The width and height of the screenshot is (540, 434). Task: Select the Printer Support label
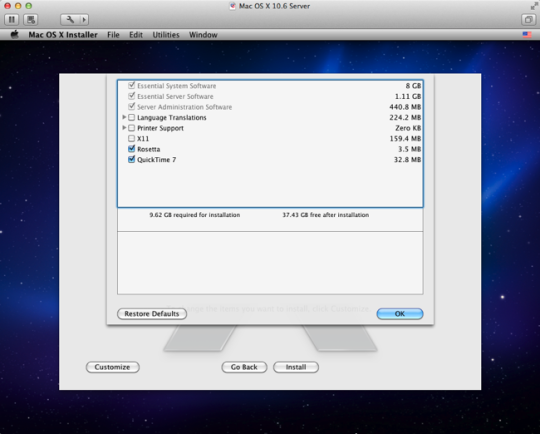tap(160, 128)
